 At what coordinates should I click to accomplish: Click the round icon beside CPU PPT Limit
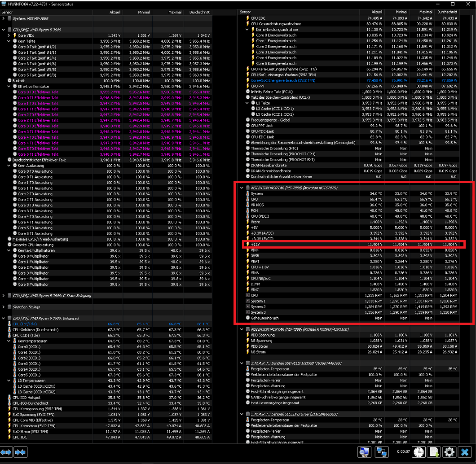click(248, 126)
